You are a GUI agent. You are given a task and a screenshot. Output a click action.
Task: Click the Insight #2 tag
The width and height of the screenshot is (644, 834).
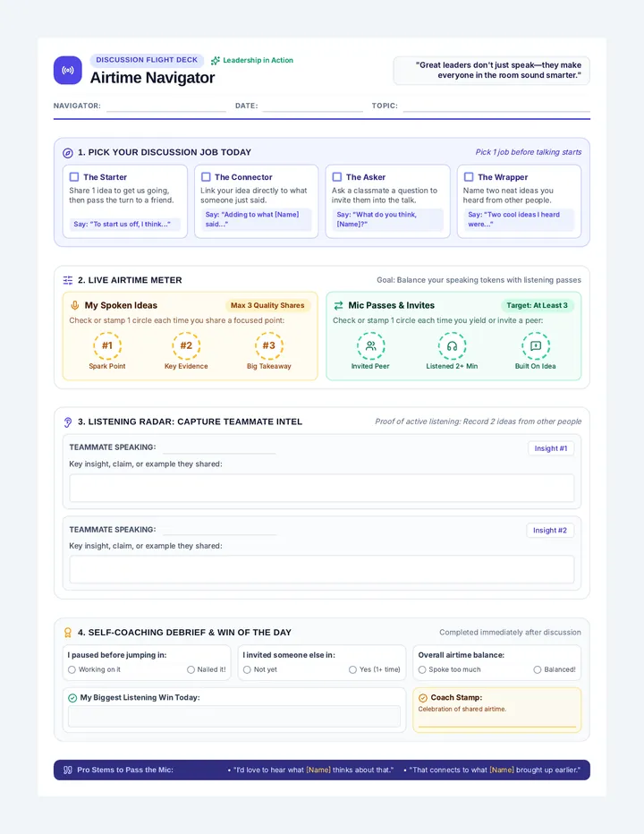tap(550, 531)
